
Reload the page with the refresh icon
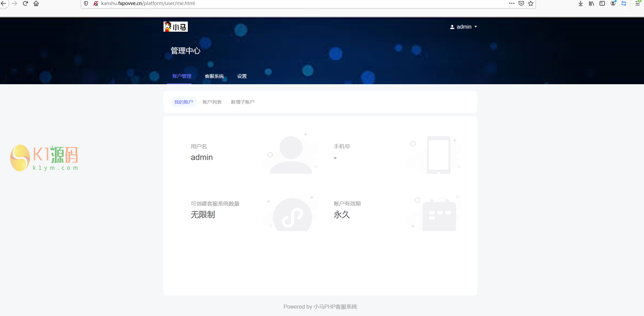point(25,3)
